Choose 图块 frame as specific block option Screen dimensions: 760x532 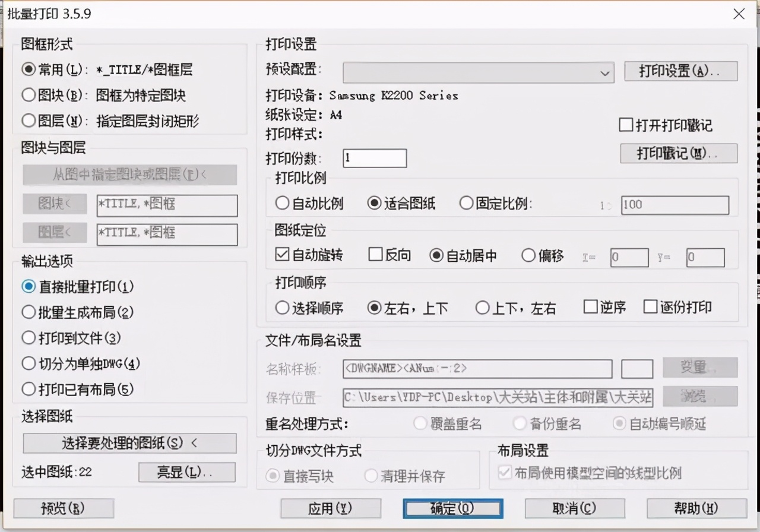tap(29, 95)
